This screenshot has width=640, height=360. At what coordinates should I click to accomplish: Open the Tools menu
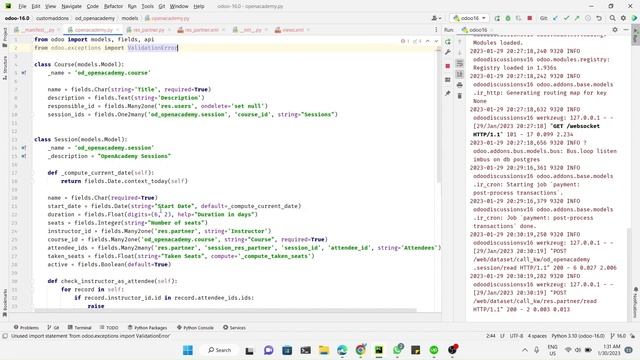(x=147, y=7)
